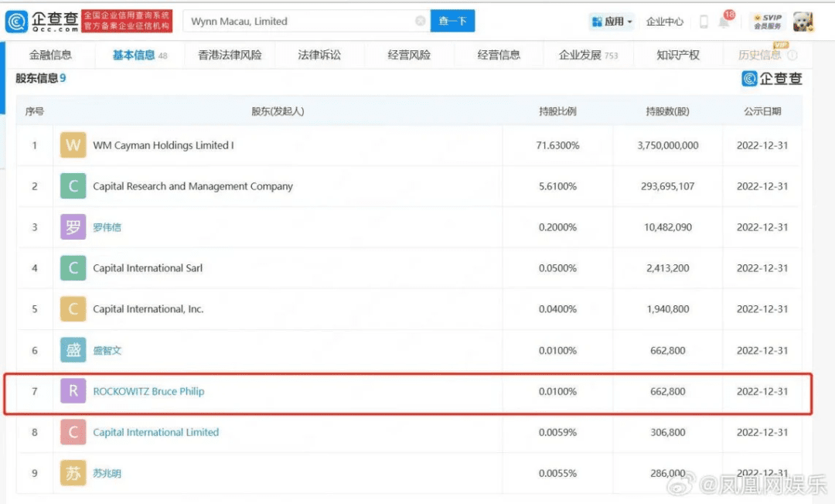Click the 罗 avatar for 罗伟信
835x504 pixels.
click(x=73, y=227)
